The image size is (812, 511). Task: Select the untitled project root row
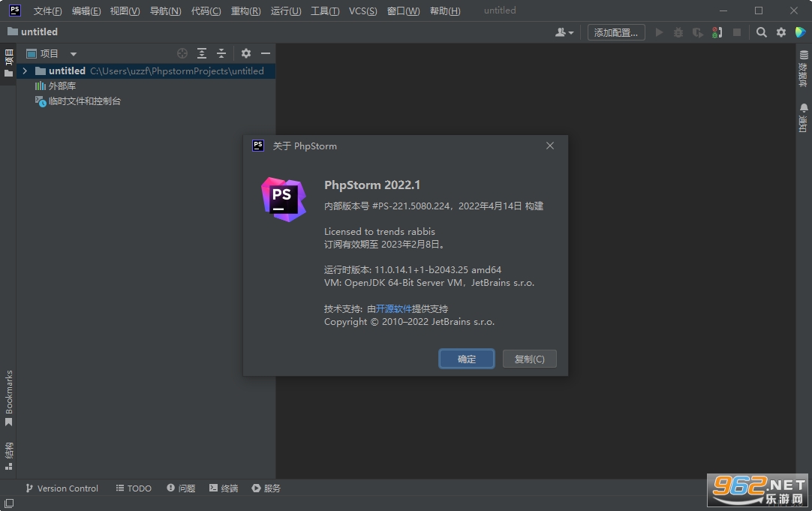point(146,71)
